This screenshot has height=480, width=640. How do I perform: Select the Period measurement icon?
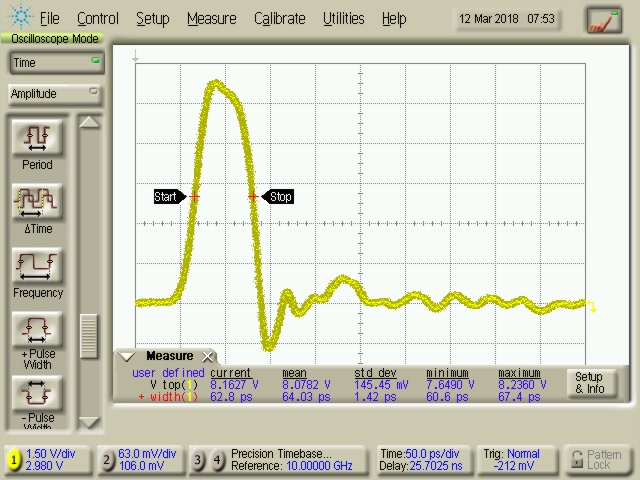click(37, 137)
